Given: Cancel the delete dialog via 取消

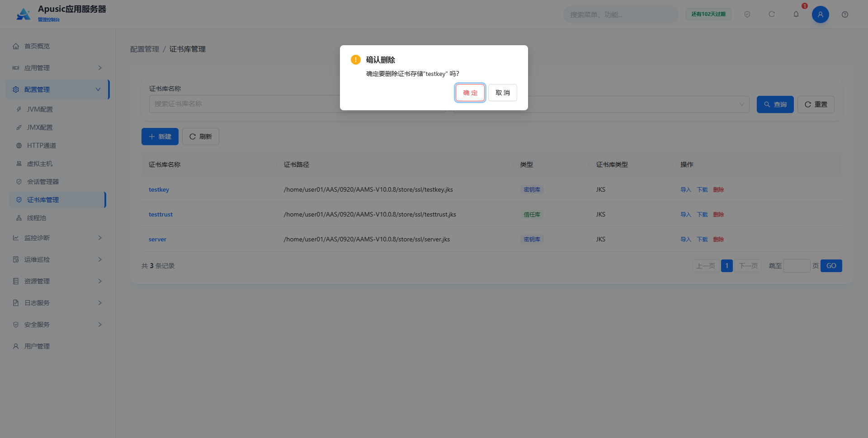Looking at the screenshot, I should click(x=502, y=93).
